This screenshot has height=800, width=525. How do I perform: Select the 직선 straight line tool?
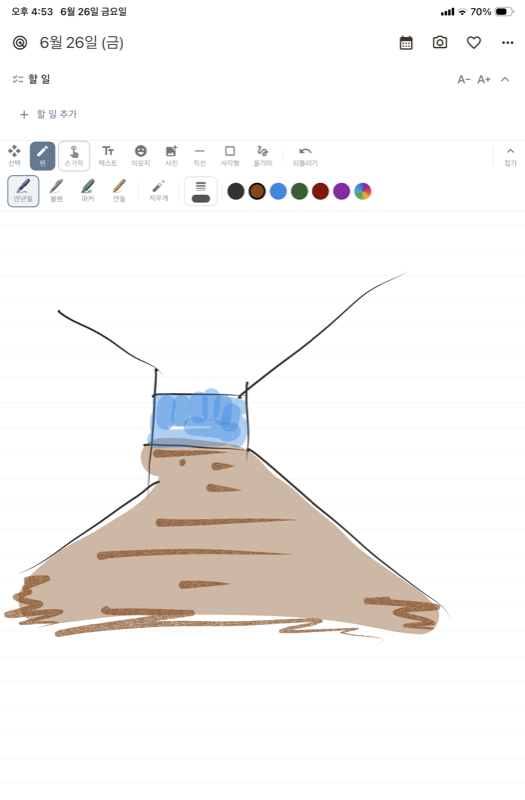tap(199, 156)
